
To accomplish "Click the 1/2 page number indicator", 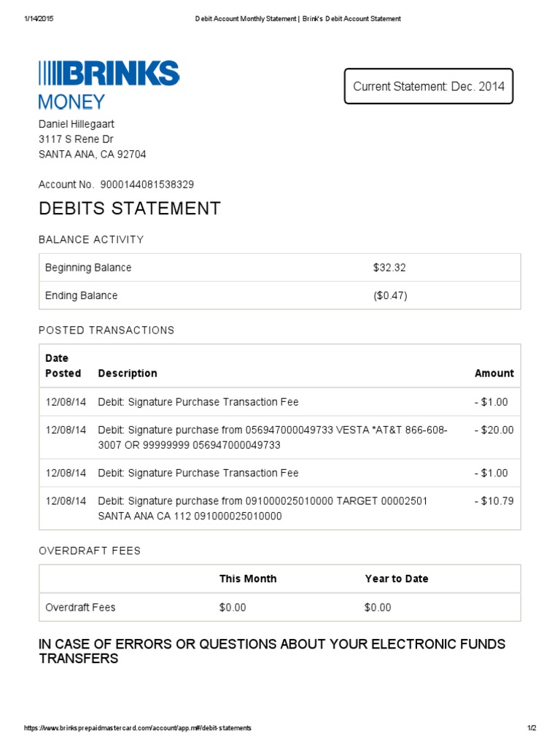I will click(x=532, y=728).
